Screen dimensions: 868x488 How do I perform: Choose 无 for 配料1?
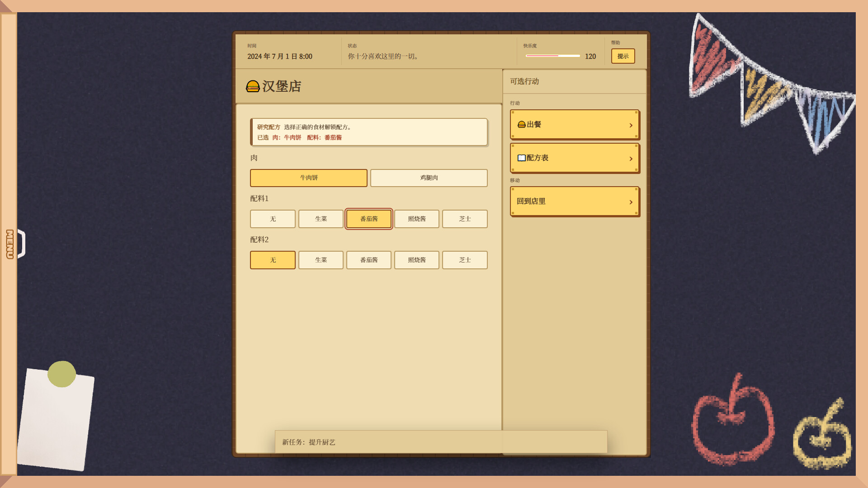tap(273, 219)
